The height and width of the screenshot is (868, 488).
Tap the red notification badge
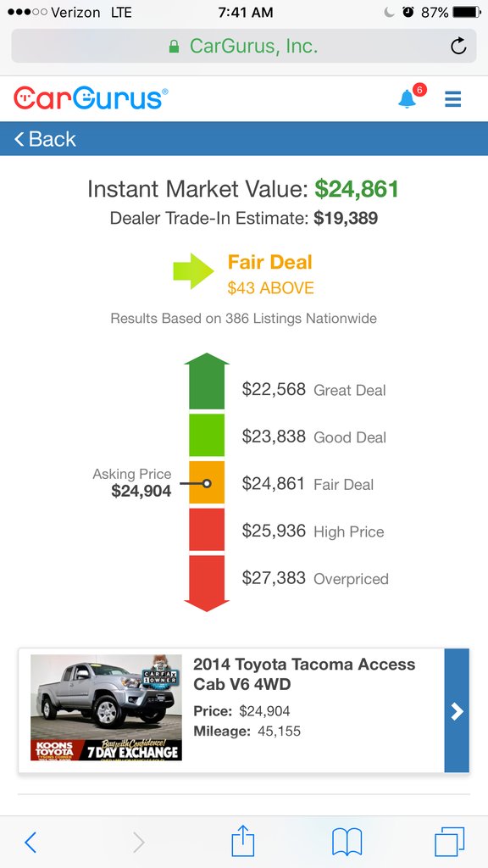420,90
